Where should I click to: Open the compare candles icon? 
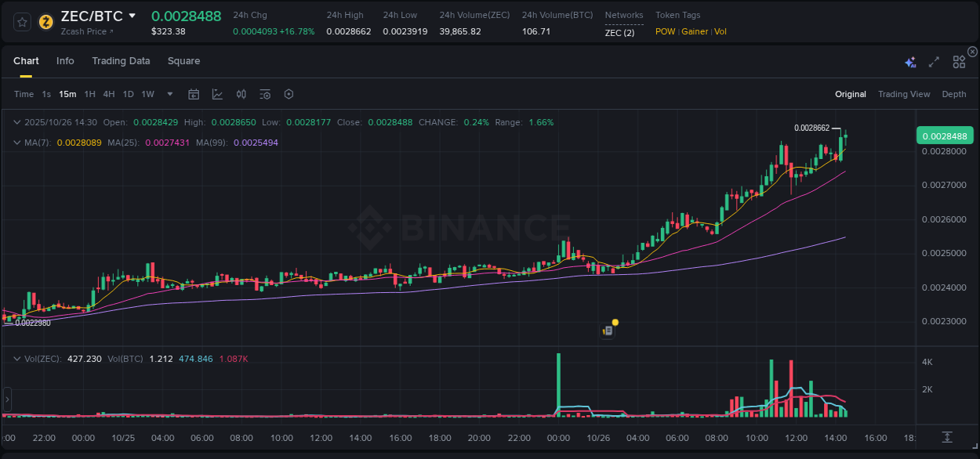click(x=241, y=93)
